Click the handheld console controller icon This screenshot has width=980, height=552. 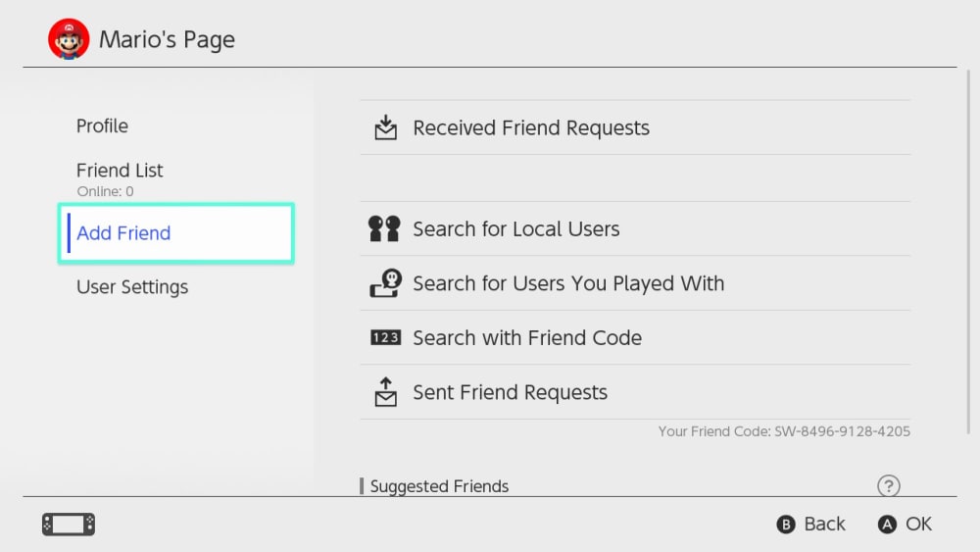click(x=69, y=525)
